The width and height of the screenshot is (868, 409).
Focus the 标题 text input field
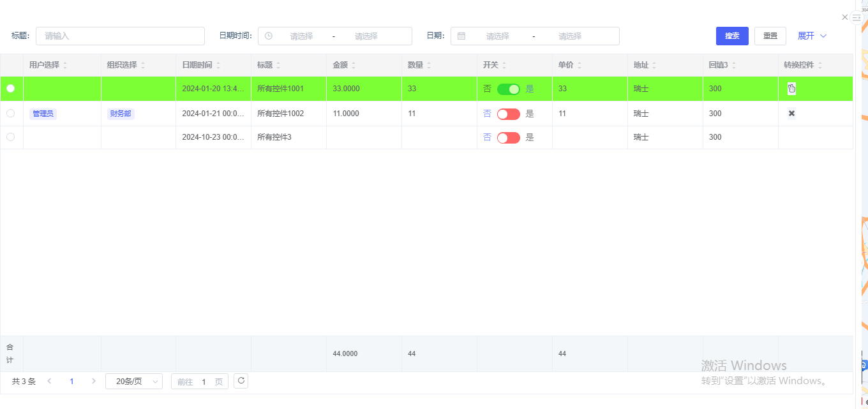[x=120, y=36]
